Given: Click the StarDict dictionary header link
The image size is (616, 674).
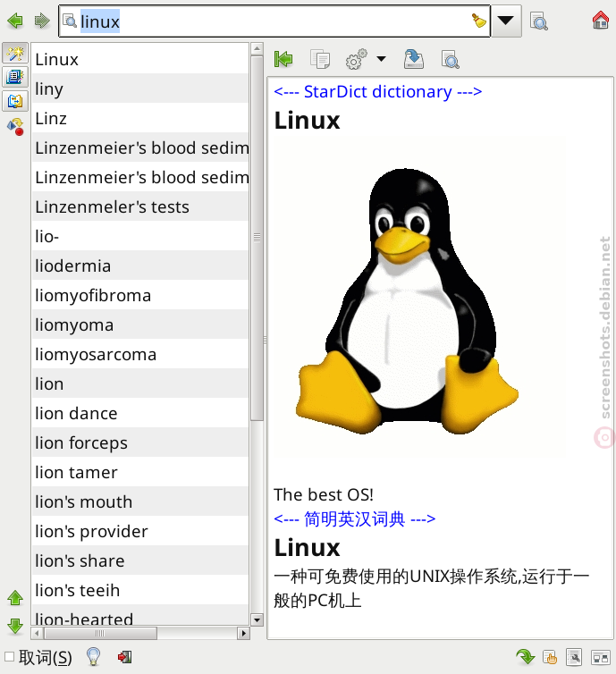Looking at the screenshot, I should tap(378, 91).
